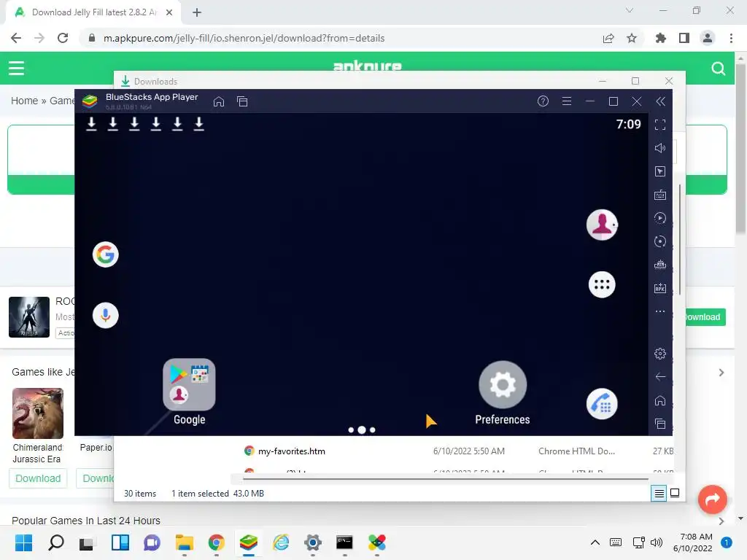Open the BlueStacks home tab icon
The image size is (747, 560).
(x=219, y=101)
